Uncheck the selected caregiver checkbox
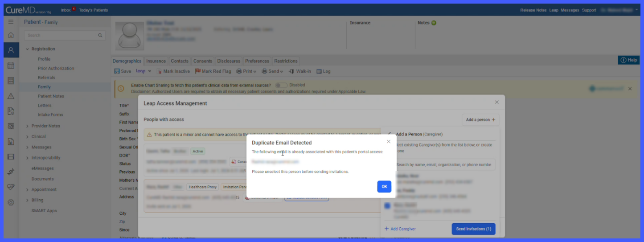This screenshot has width=644, height=242. (387, 206)
